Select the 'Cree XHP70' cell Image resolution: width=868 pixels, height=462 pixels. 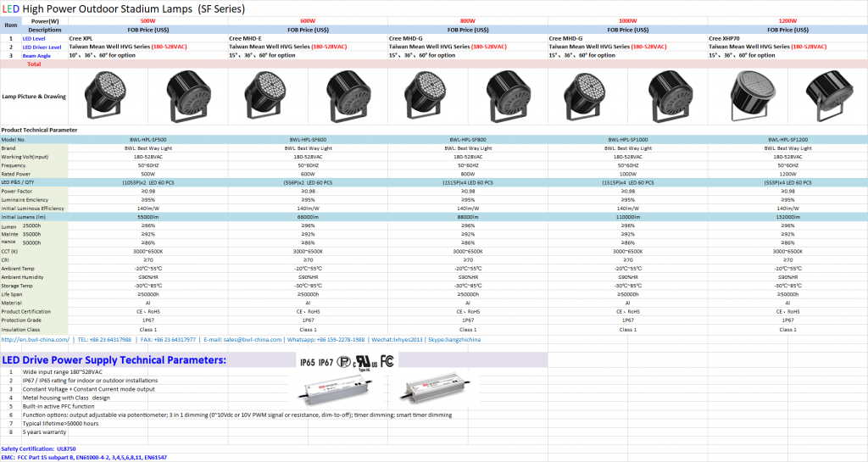(x=787, y=38)
